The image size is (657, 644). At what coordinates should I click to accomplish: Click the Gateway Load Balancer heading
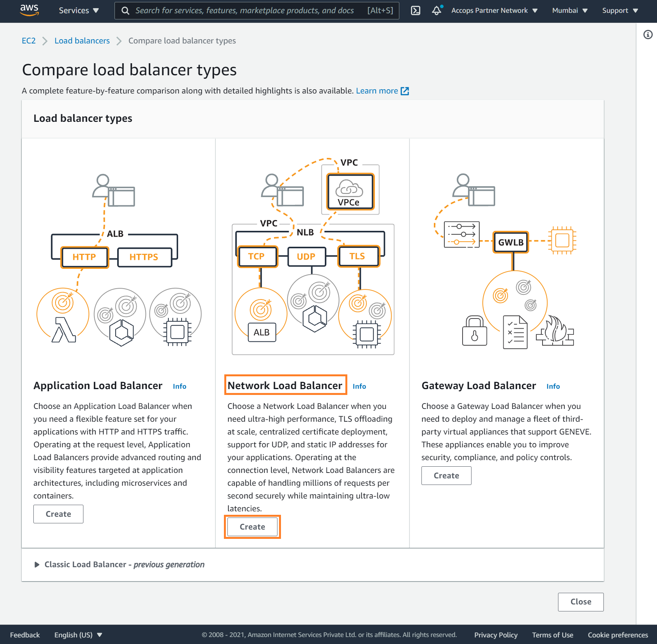[x=478, y=386]
